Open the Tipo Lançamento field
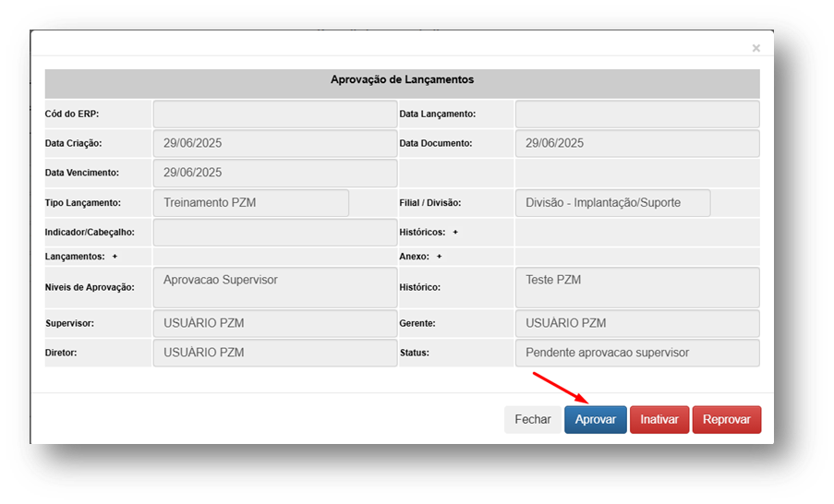Screen dimensions: 834x504 (250, 203)
